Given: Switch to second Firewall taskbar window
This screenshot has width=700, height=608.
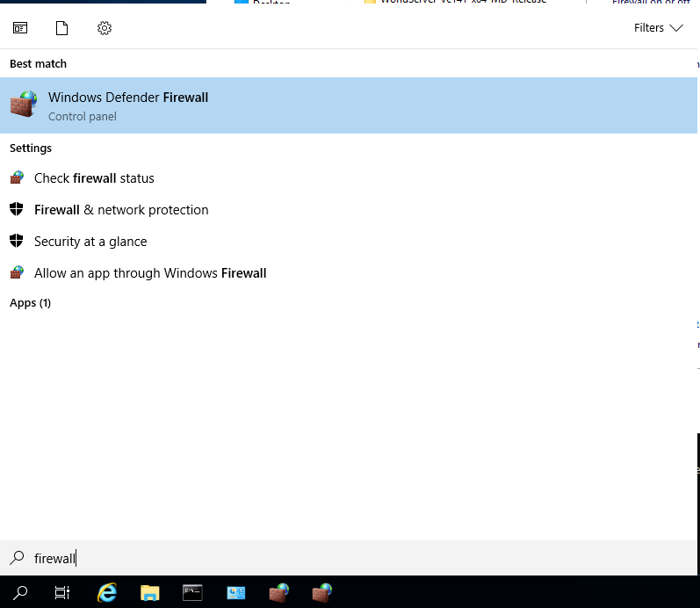Looking at the screenshot, I should coord(321,593).
